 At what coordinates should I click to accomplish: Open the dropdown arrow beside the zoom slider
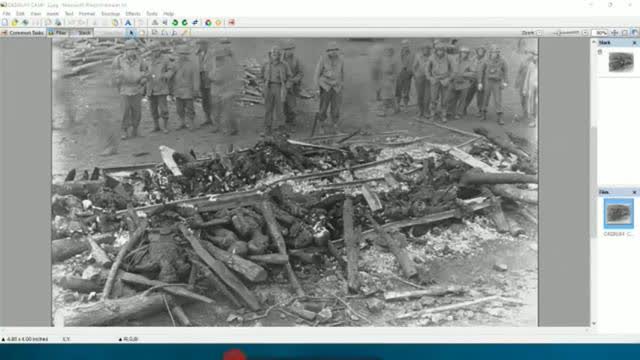(x=585, y=33)
